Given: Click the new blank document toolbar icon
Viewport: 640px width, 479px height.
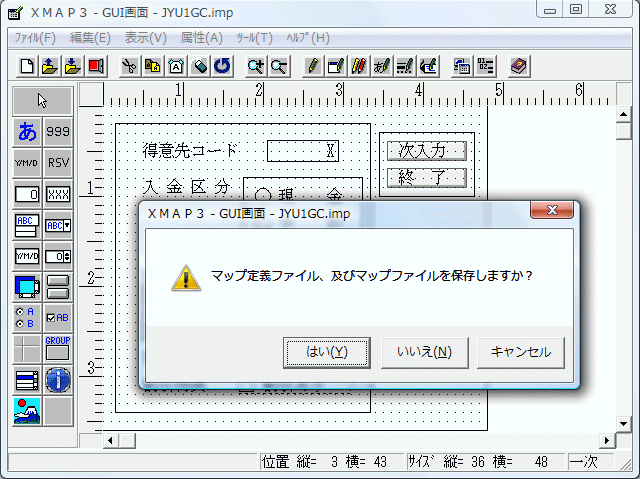Looking at the screenshot, I should (x=27, y=66).
